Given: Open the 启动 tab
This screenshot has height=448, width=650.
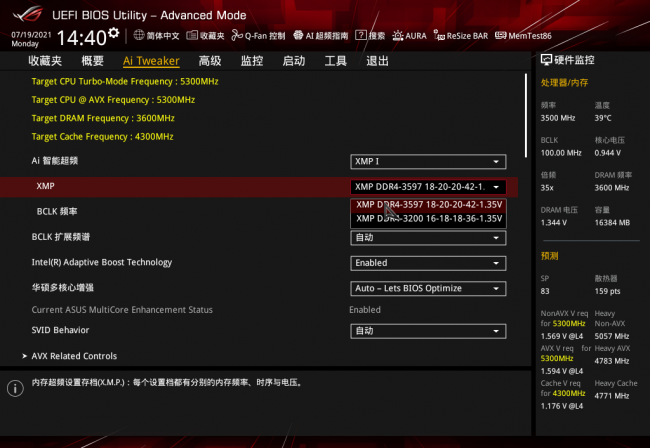Looking at the screenshot, I should [293, 61].
